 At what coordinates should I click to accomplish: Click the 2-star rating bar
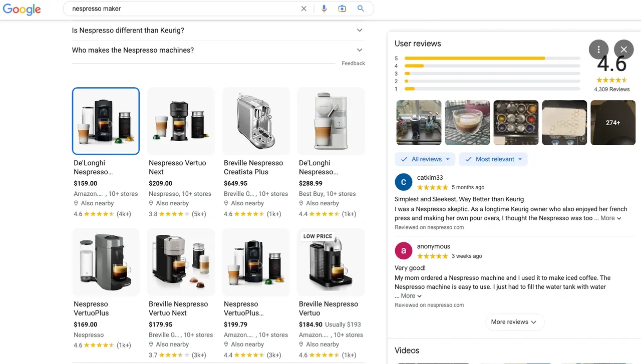492,81
